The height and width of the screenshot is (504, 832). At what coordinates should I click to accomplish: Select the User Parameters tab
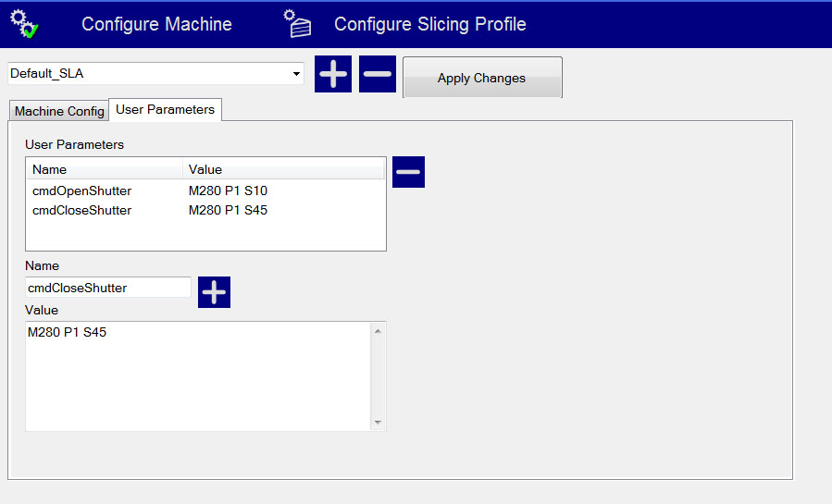tap(165, 109)
